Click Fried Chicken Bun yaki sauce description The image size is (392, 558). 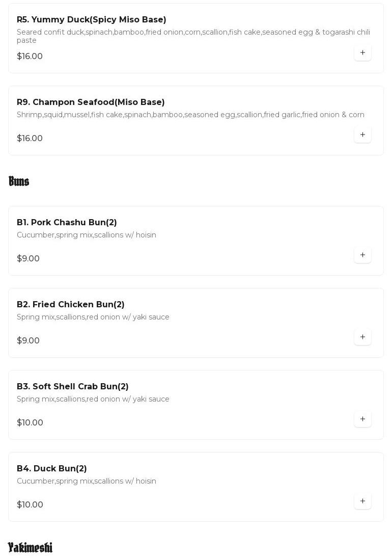point(93,317)
